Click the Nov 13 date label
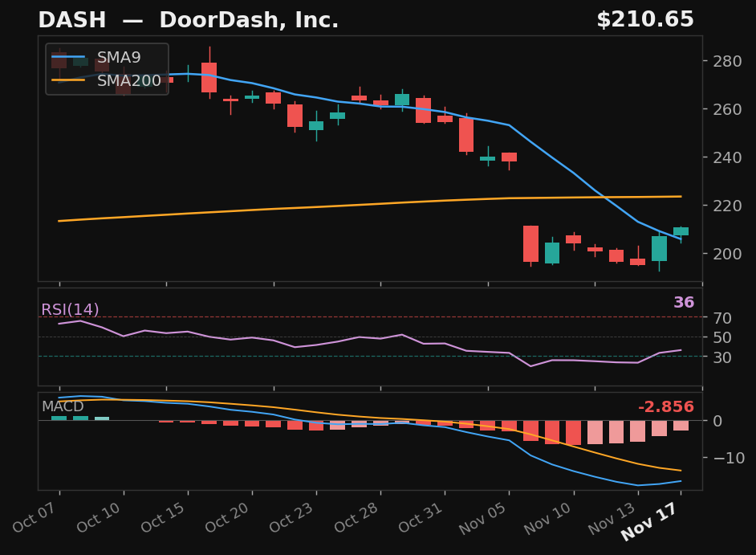 [612, 518]
